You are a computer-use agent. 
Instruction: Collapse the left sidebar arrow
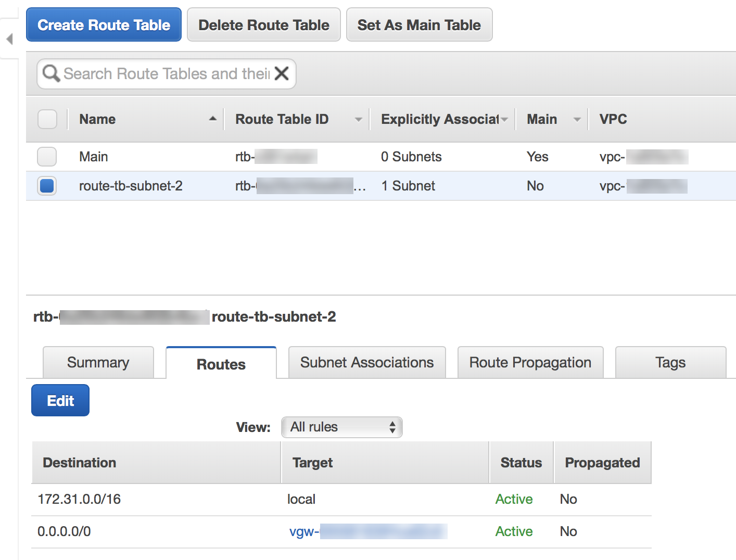pyautogui.click(x=9, y=39)
